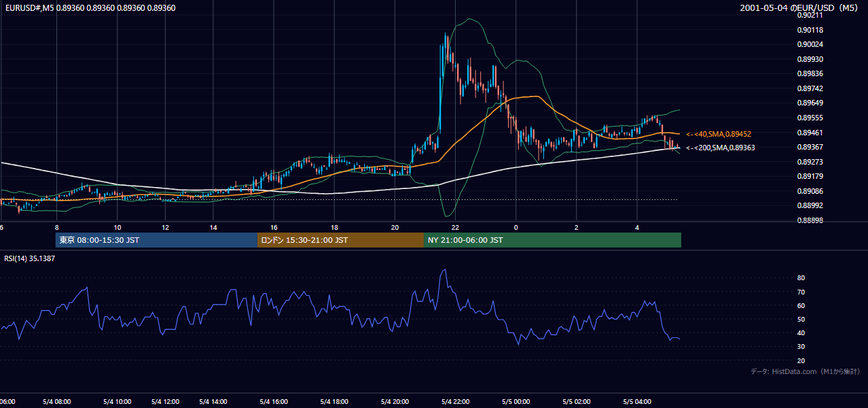
Task: Click the RSI scale value 30
Action: point(801,346)
